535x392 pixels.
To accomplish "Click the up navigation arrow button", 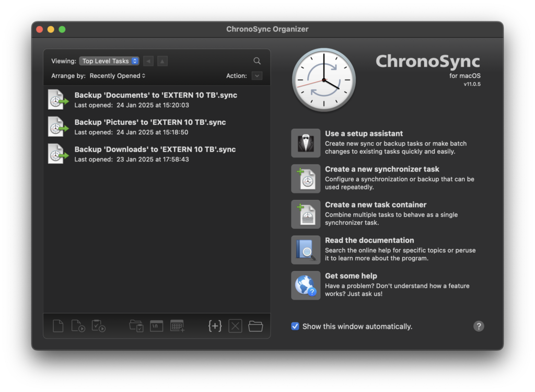I will pyautogui.click(x=162, y=61).
